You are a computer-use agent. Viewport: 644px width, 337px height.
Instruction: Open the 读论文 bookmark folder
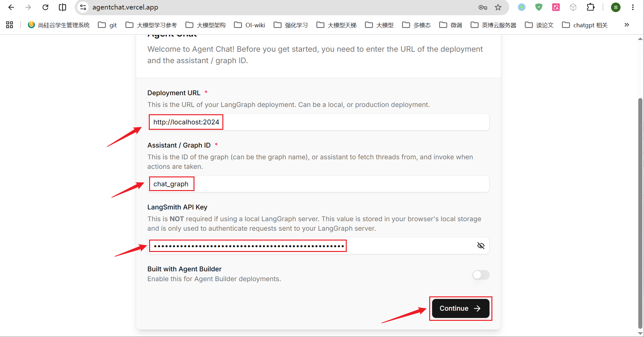click(539, 25)
